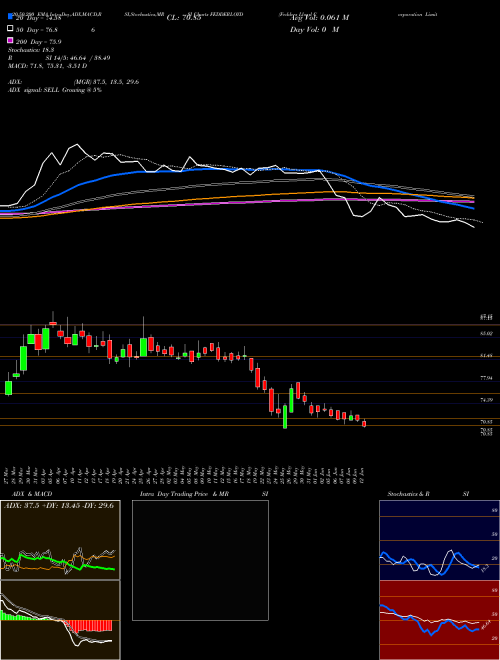Open the red RSI panel
The width and height of the screenshot is (500, 660).
click(x=439, y=620)
